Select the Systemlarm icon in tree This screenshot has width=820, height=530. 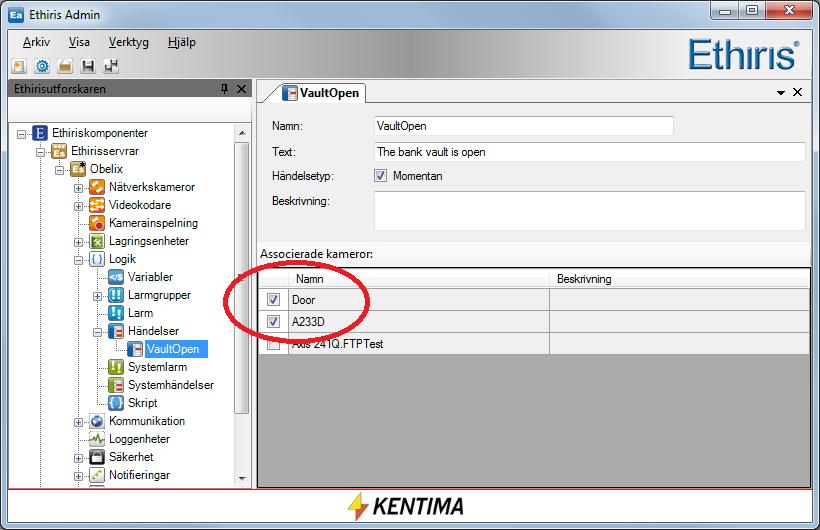(116, 367)
